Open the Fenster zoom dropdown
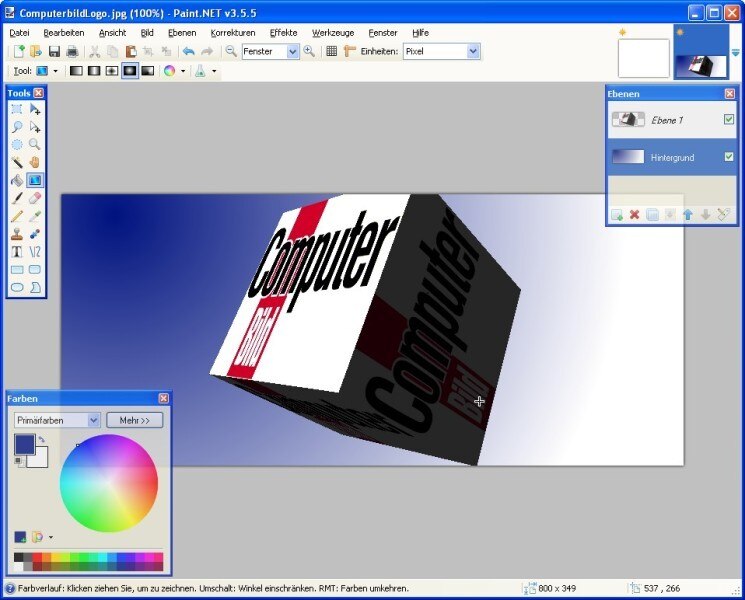 pos(292,51)
